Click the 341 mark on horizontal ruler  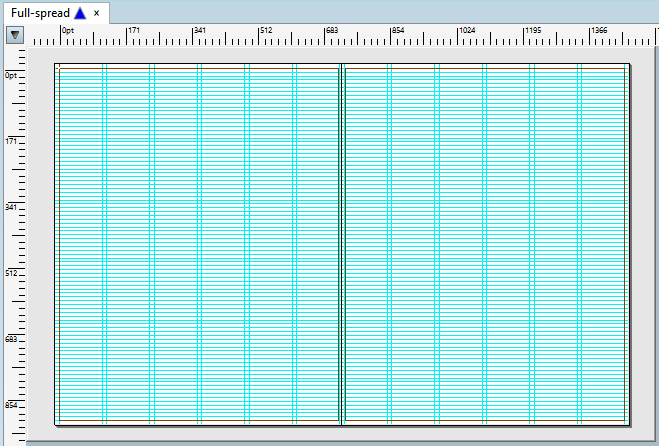pos(200,30)
